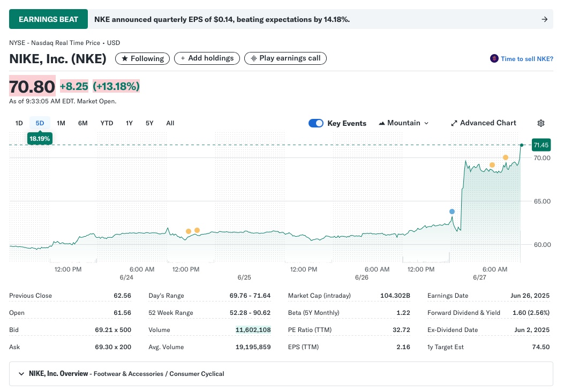Click the Open value 61.56

122,313
